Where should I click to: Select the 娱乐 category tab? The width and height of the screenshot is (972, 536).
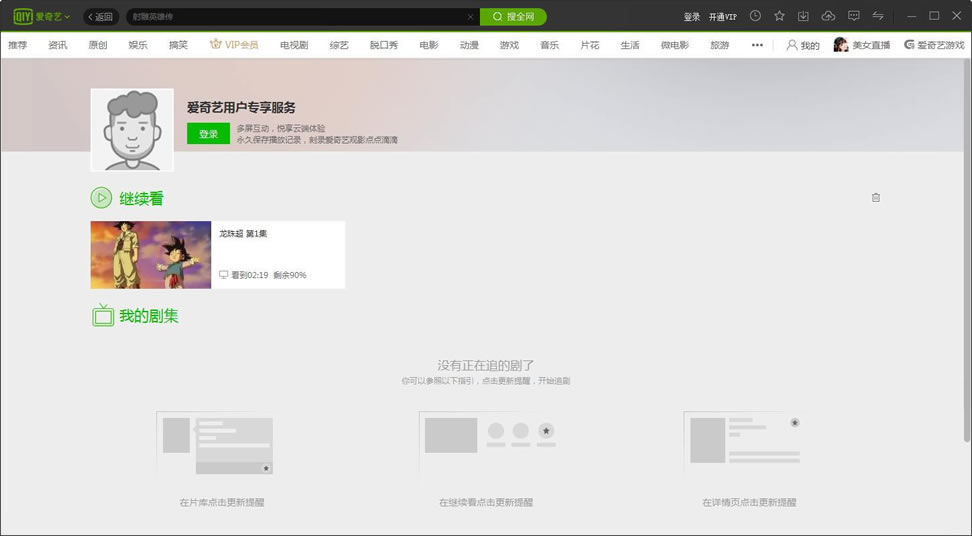(x=138, y=45)
